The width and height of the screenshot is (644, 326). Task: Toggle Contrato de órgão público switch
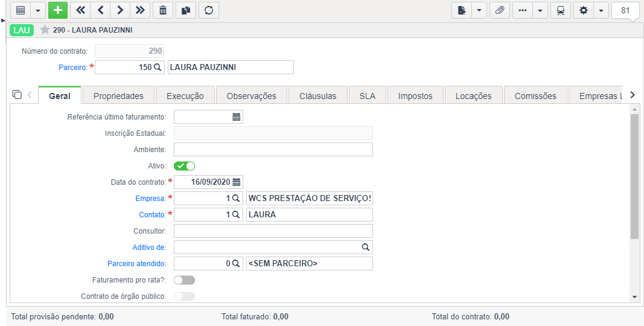coord(185,296)
